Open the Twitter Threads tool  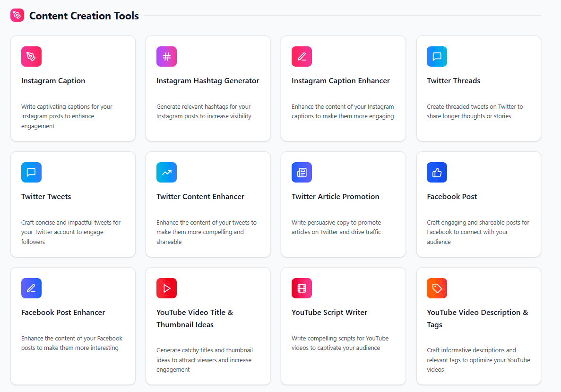pyautogui.click(x=478, y=88)
